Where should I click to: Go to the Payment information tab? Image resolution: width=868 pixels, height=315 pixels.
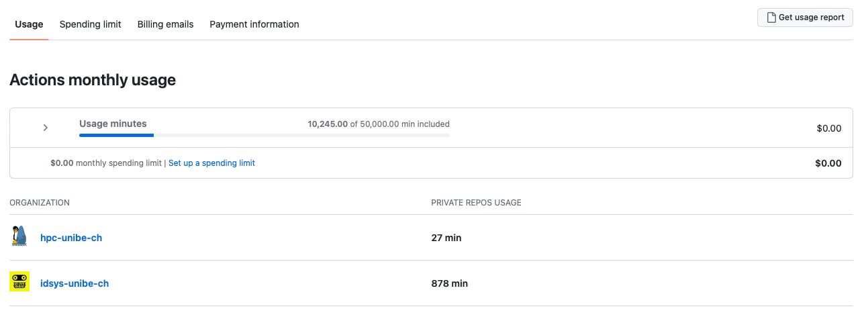click(254, 24)
